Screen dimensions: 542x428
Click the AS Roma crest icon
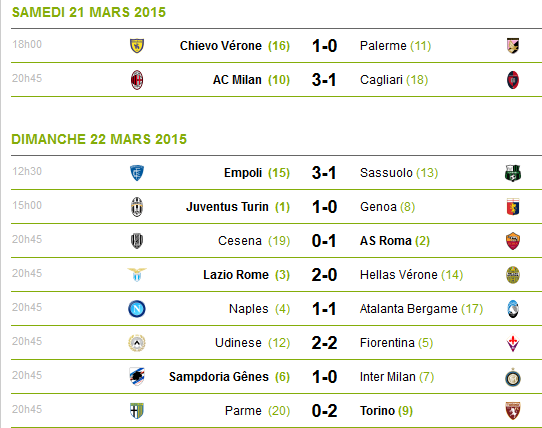pyautogui.click(x=513, y=241)
